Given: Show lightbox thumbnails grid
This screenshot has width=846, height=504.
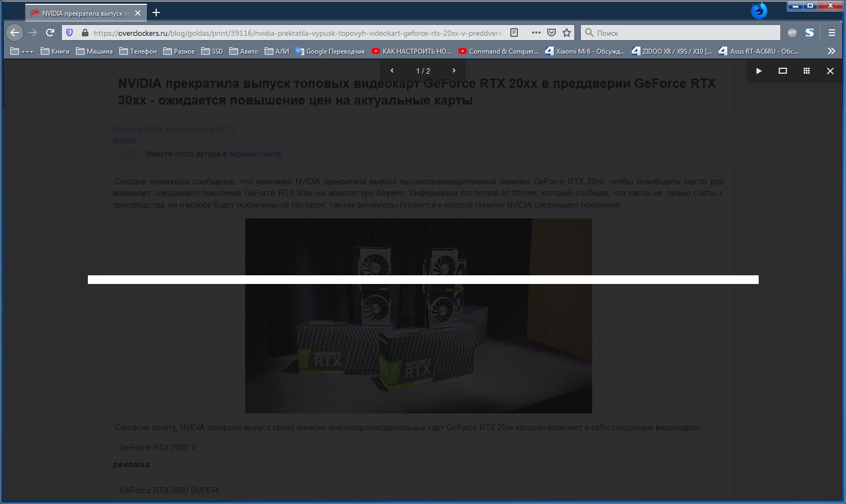Looking at the screenshot, I should point(806,71).
